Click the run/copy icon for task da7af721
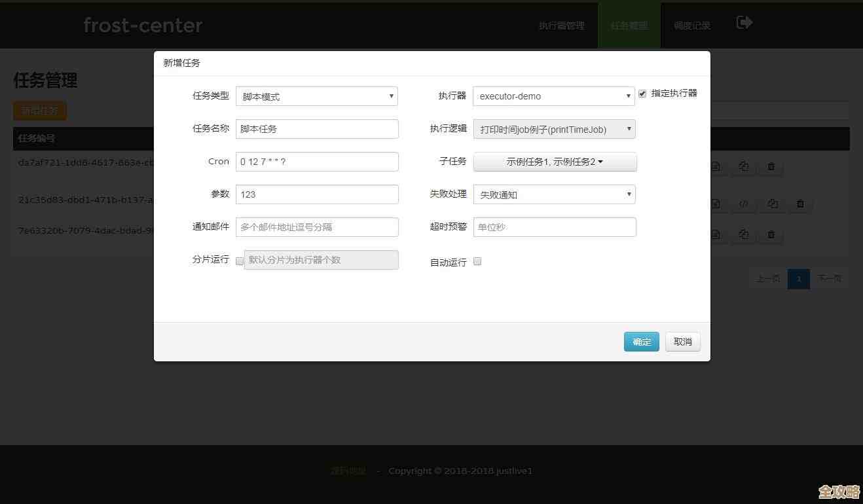The width and height of the screenshot is (863, 504). point(743,166)
